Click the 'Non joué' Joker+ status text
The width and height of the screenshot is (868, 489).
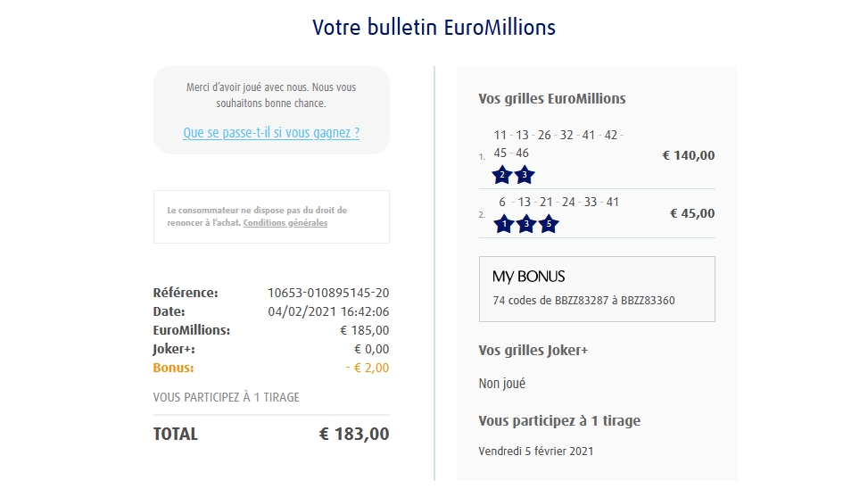(502, 384)
